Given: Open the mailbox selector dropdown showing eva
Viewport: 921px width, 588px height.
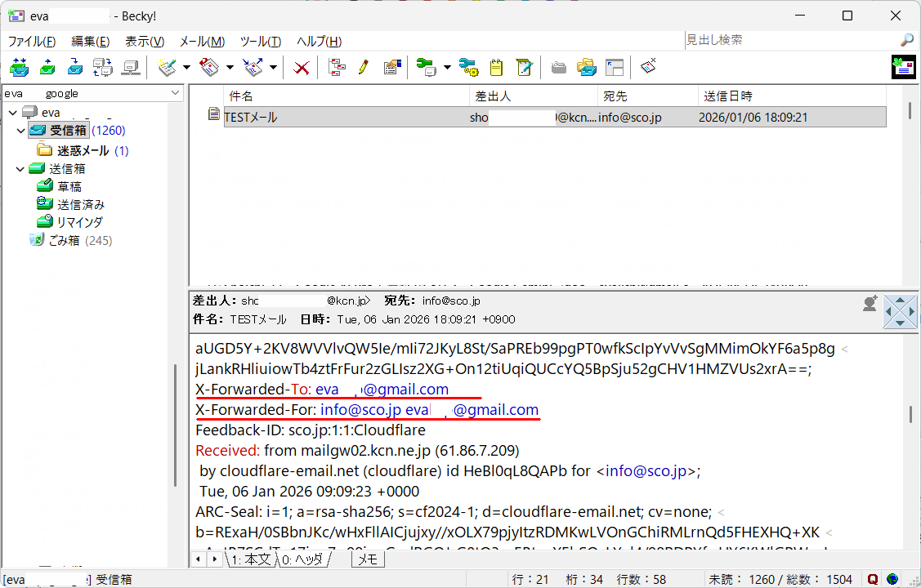Looking at the screenshot, I should [174, 92].
